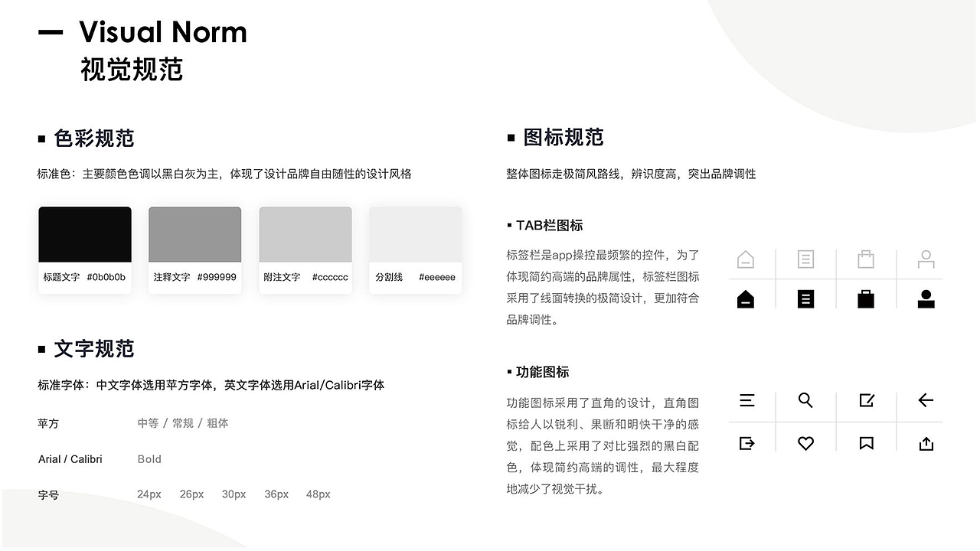Select the filled black home icon
Screen dimensions: 980x551
coord(746,298)
